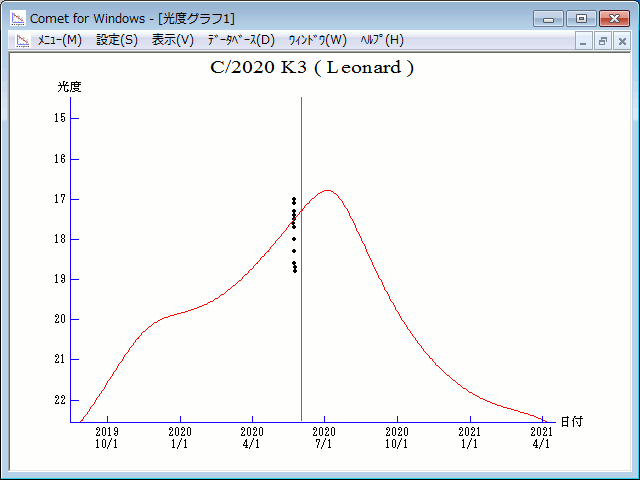Click the window title text 光度グラフ1
Screen dimensions: 640x480
[x=196, y=19]
